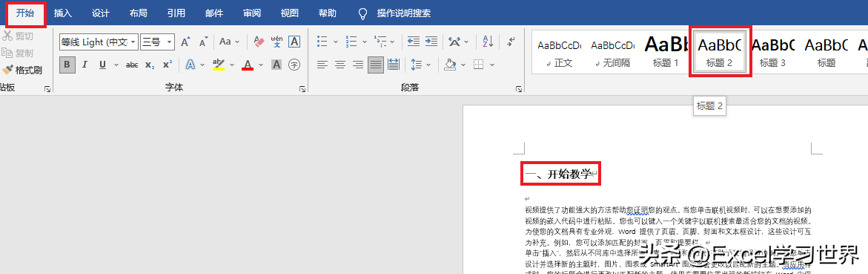
Task: Toggle underline on selected text
Action: click(x=102, y=65)
